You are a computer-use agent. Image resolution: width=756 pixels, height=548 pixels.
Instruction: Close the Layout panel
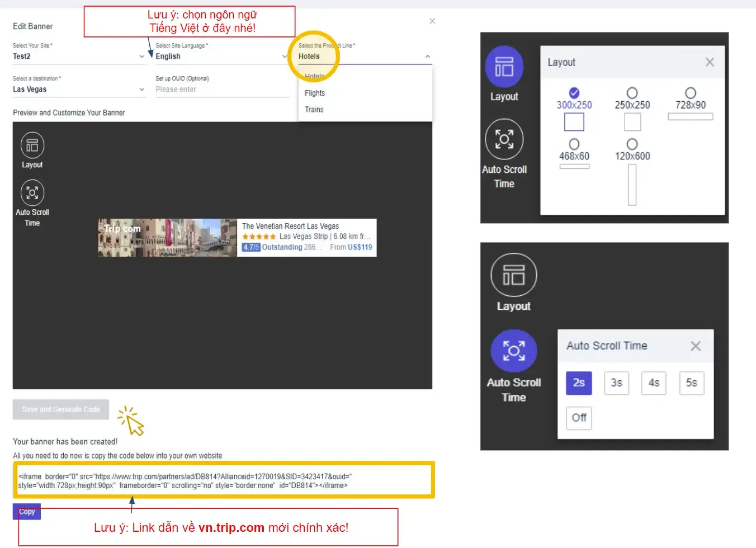(x=709, y=62)
